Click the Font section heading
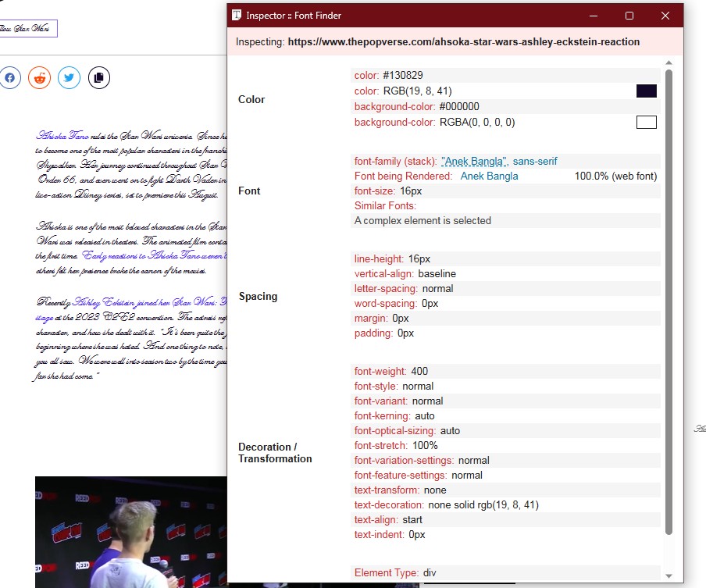This screenshot has width=706, height=588. (249, 191)
